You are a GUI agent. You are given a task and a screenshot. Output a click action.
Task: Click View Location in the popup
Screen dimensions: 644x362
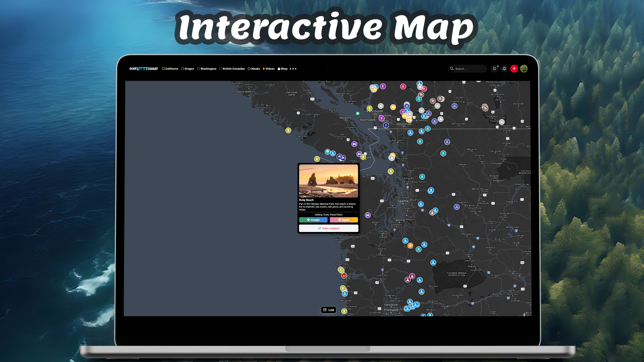[329, 228]
